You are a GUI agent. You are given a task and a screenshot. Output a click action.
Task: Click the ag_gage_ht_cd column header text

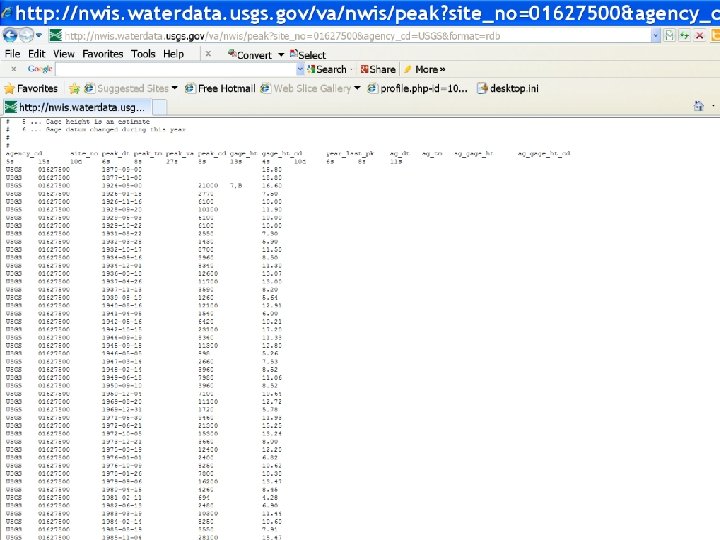[544, 153]
